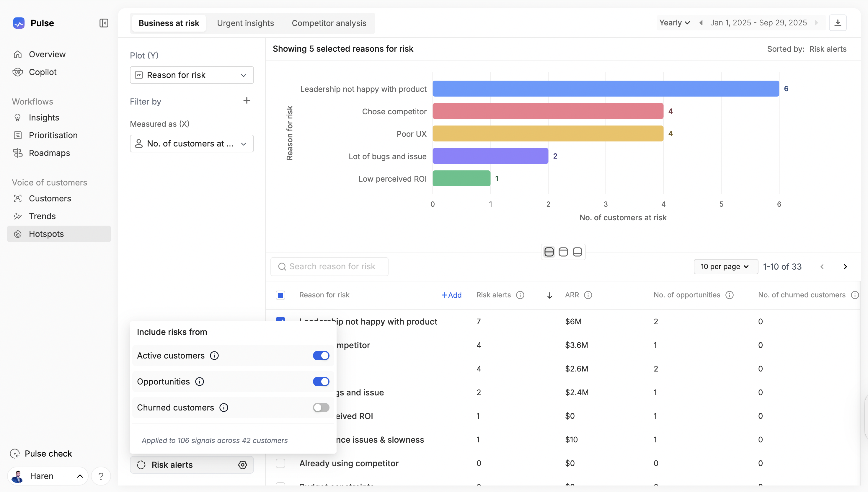This screenshot has width=868, height=492.
Task: Click the help question mark icon
Action: click(101, 476)
